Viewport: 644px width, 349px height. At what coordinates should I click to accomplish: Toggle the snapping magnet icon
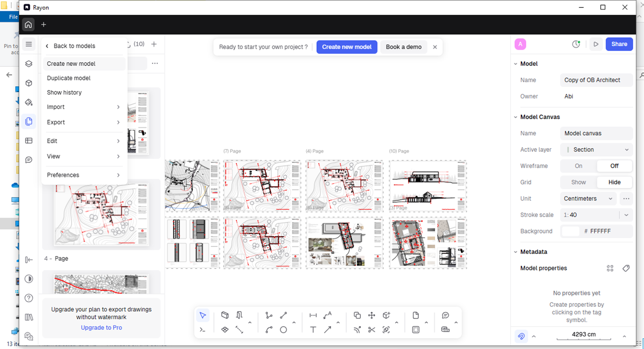click(x=521, y=336)
